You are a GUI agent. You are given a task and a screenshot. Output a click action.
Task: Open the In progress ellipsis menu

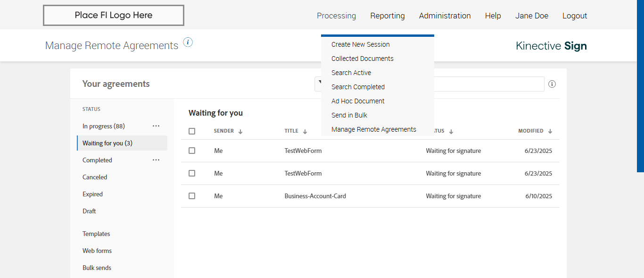pos(156,126)
